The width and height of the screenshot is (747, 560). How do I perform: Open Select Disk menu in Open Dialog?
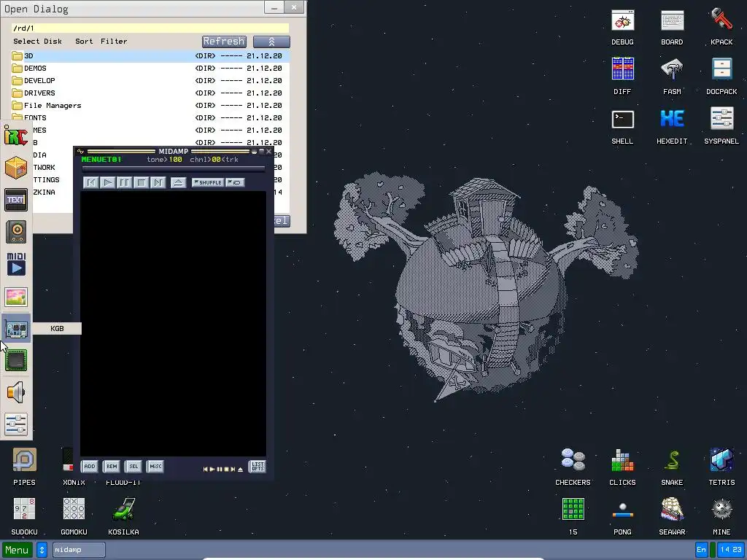38,42
